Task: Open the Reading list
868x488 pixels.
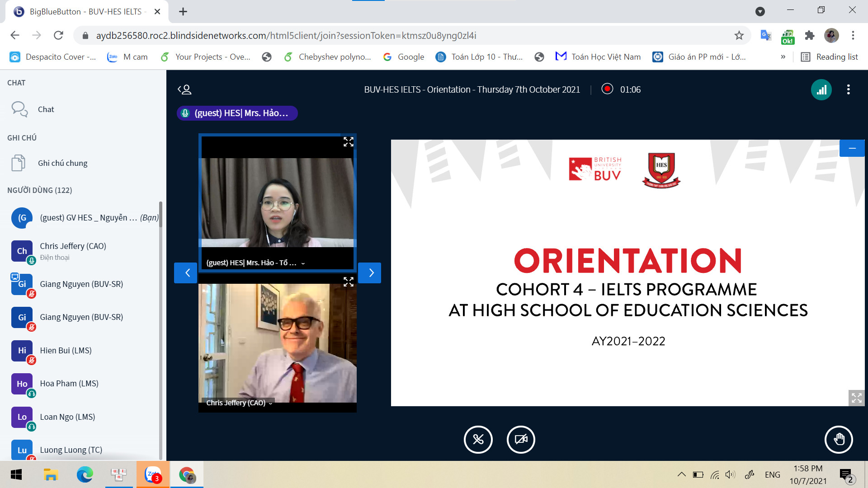Action: pyautogui.click(x=830, y=57)
